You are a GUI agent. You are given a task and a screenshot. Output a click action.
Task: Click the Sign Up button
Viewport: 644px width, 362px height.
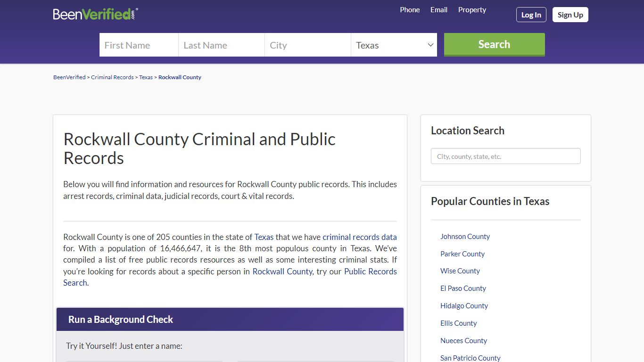point(570,15)
